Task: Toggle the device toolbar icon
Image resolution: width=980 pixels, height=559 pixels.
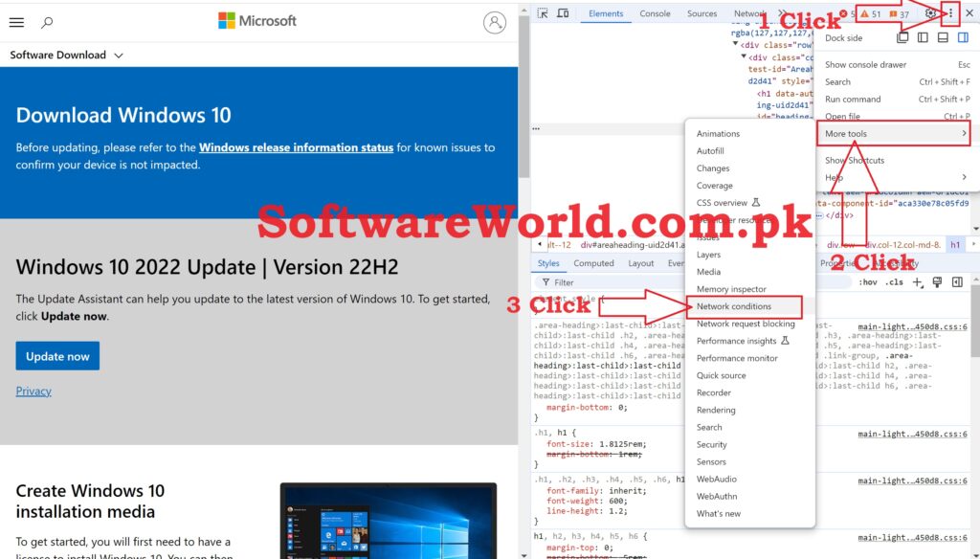Action: pyautogui.click(x=563, y=13)
